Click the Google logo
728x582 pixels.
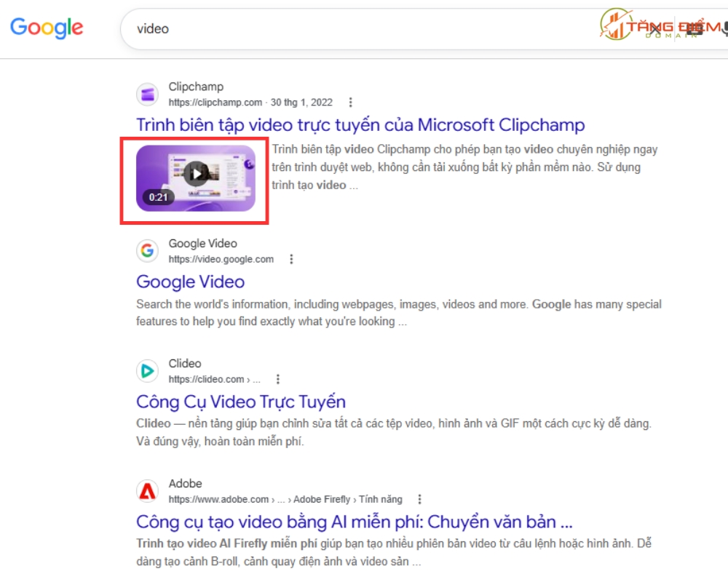47,28
